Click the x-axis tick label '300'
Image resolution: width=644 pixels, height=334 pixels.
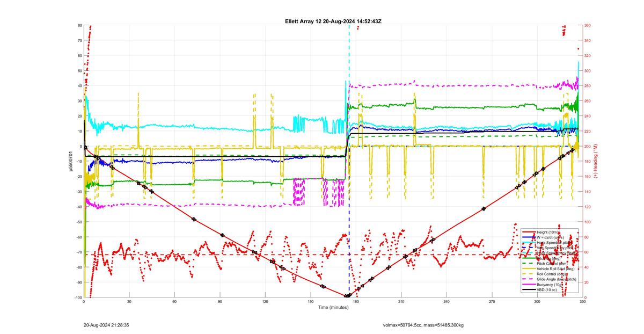537,302
